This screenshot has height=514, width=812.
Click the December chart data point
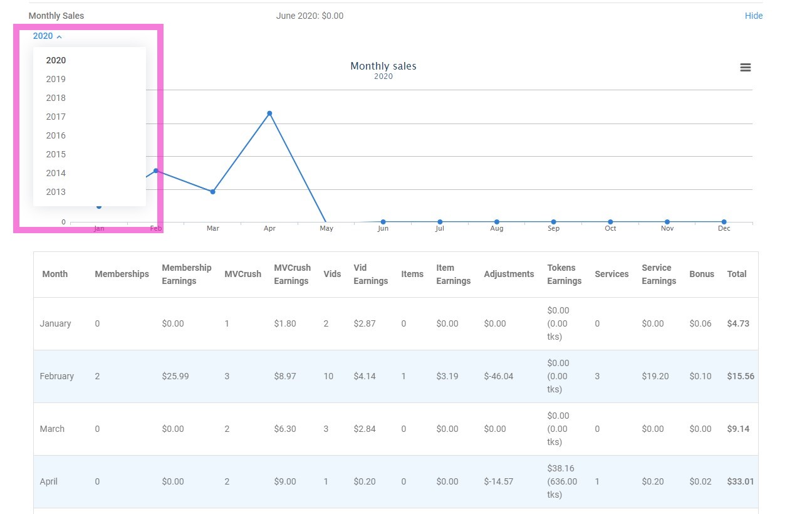coord(724,222)
